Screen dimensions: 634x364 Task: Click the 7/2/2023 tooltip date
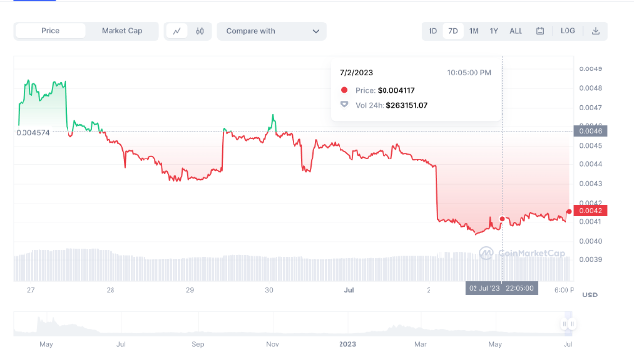coord(356,72)
